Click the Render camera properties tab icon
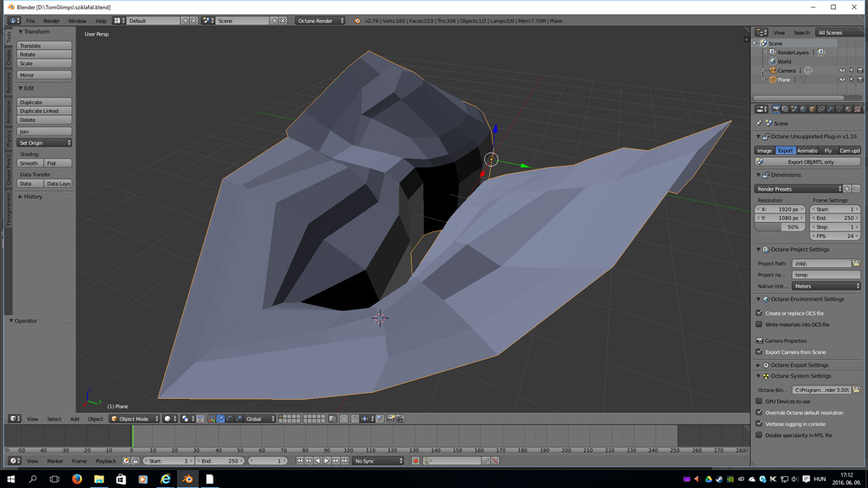Viewport: 868px width, 488px height. point(776,109)
